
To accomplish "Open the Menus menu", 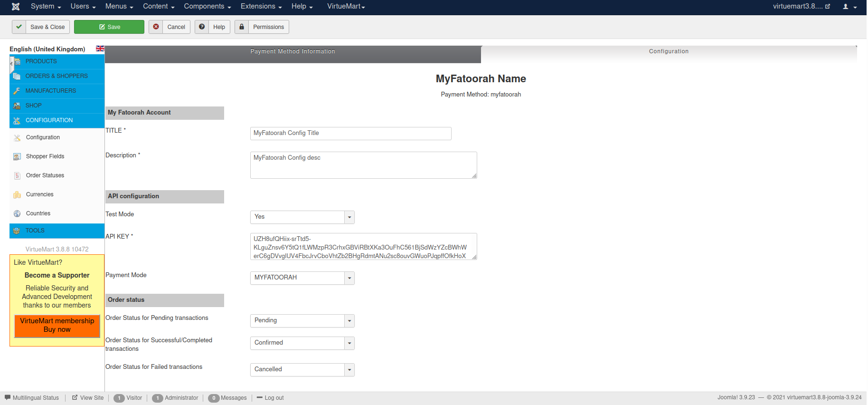I will tap(119, 7).
